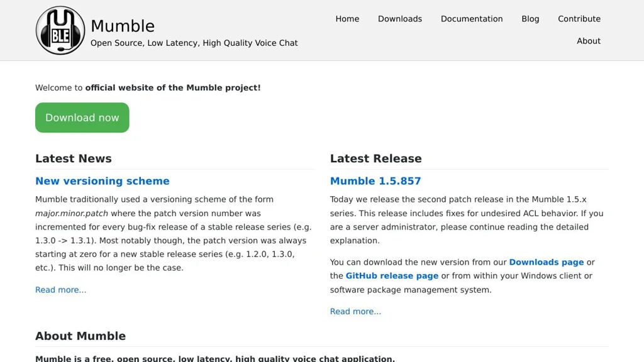
Task: Click the Latest News heading
Action: [x=73, y=158]
